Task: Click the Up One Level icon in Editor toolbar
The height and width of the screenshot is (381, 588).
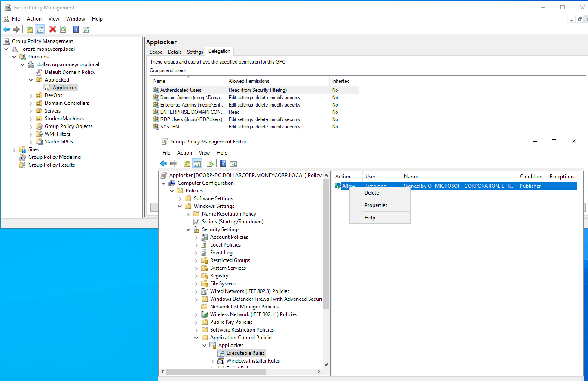Action: pyautogui.click(x=187, y=163)
